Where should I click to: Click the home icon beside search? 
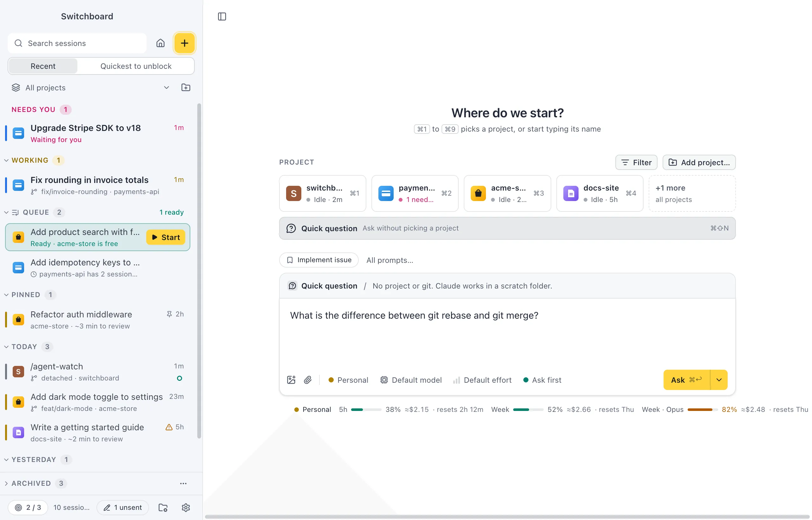(x=160, y=43)
